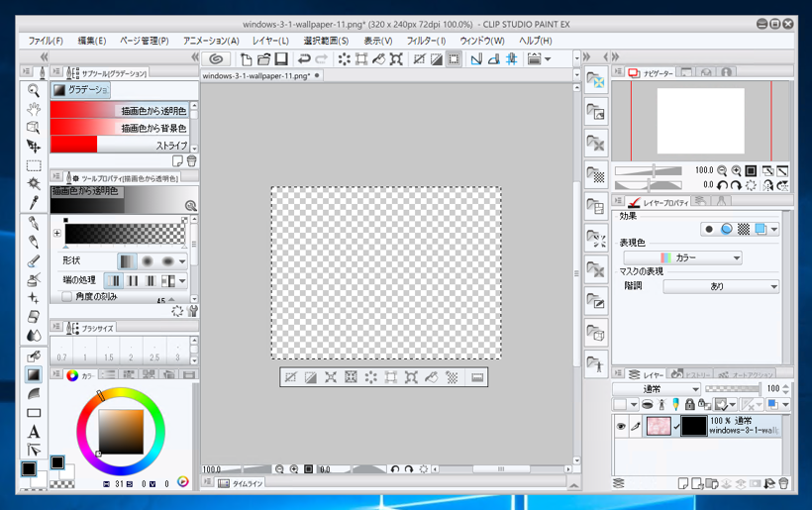This screenshot has width=812, height=510.
Task: Open 階調 あり dropdown
Action: [721, 286]
